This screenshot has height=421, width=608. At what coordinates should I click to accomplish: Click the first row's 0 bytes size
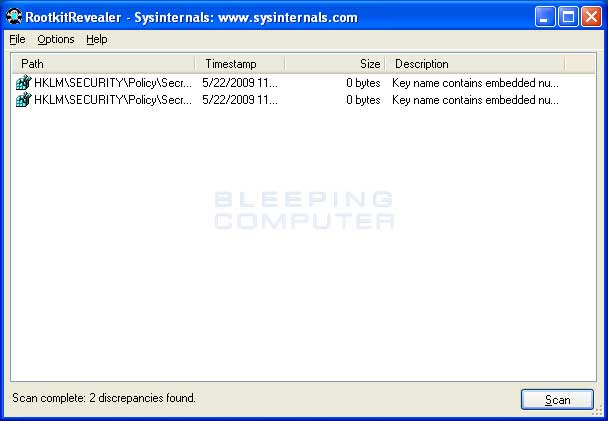363,83
